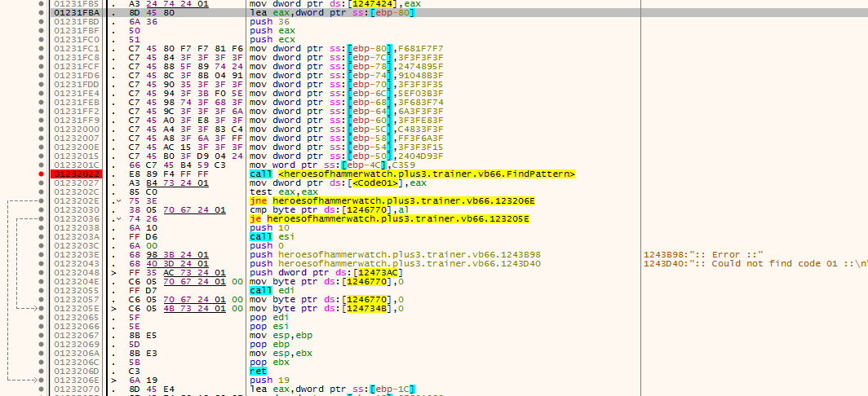This screenshot has width=868, height=396.
Task: Toggle breakpoint dot at address 01231FBD
Action: tap(42, 21)
